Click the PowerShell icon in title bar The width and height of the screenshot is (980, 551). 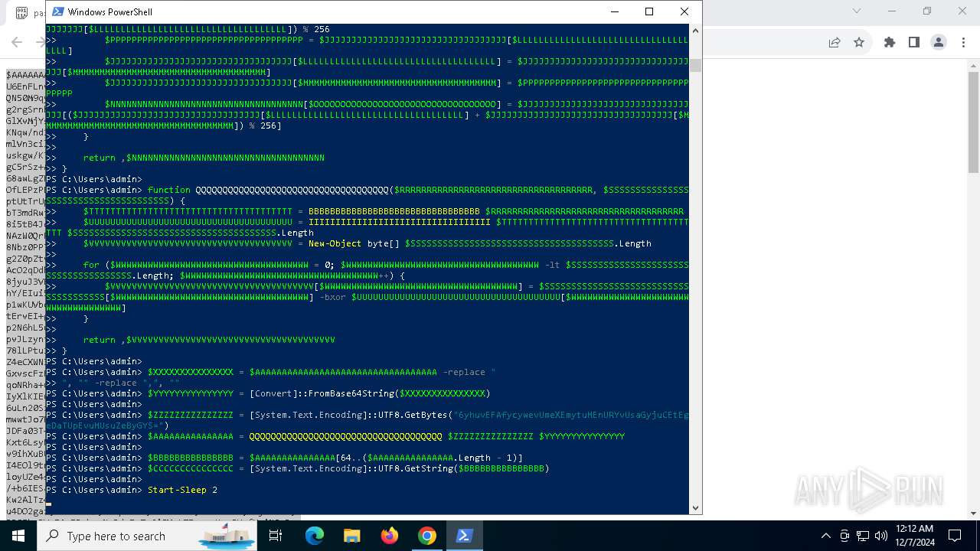(x=57, y=11)
